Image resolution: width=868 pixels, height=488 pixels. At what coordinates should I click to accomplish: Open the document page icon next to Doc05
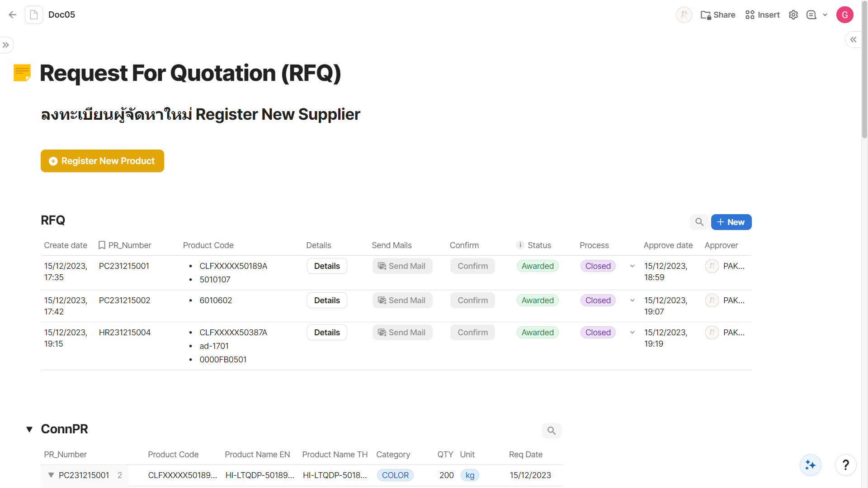click(34, 15)
